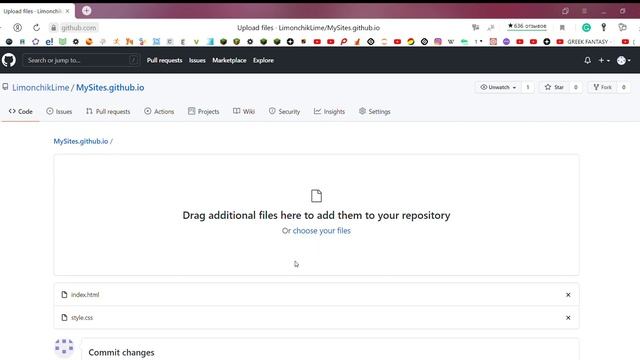This screenshot has height=360, width=640.
Task: Reload the page with the browser refresh button
Action: (36, 28)
